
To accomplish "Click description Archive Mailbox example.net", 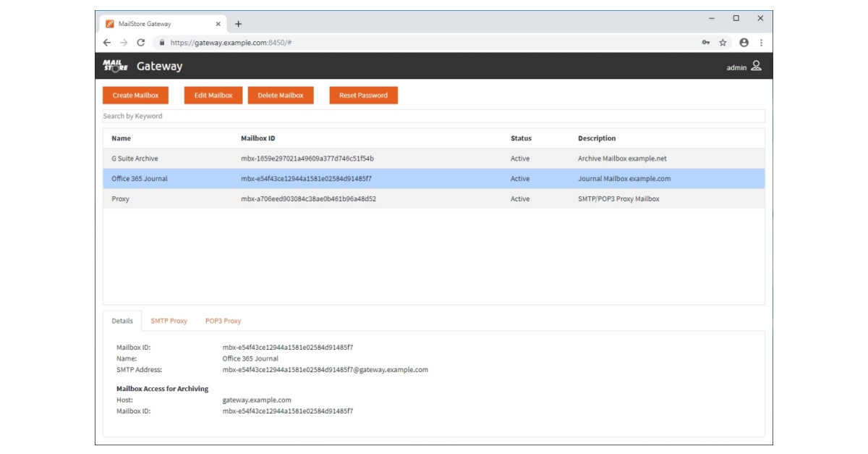I will coord(622,159).
